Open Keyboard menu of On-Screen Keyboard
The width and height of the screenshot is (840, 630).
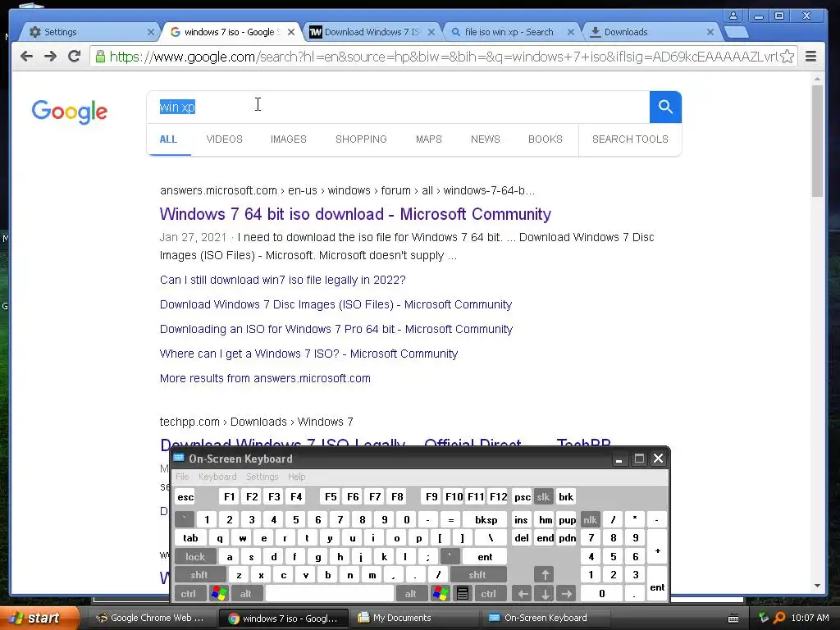coord(217,477)
